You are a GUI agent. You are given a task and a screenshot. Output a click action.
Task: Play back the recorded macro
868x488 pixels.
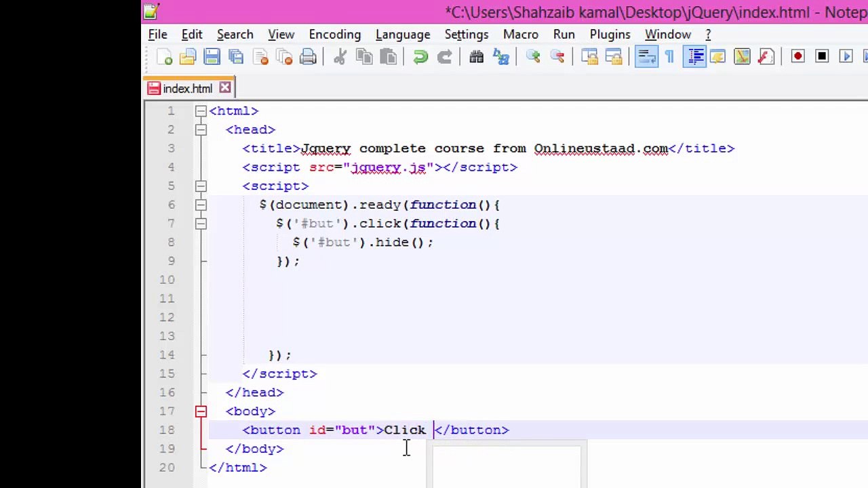point(846,58)
